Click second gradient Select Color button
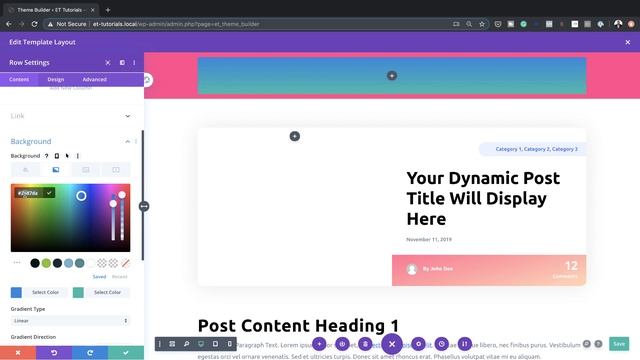This screenshot has width=640, height=360. coord(107,292)
